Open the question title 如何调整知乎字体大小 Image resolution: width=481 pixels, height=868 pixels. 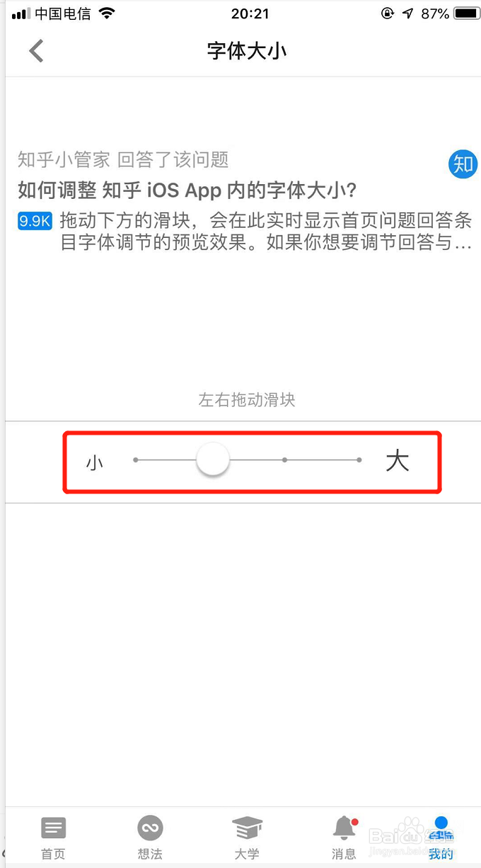point(187,190)
